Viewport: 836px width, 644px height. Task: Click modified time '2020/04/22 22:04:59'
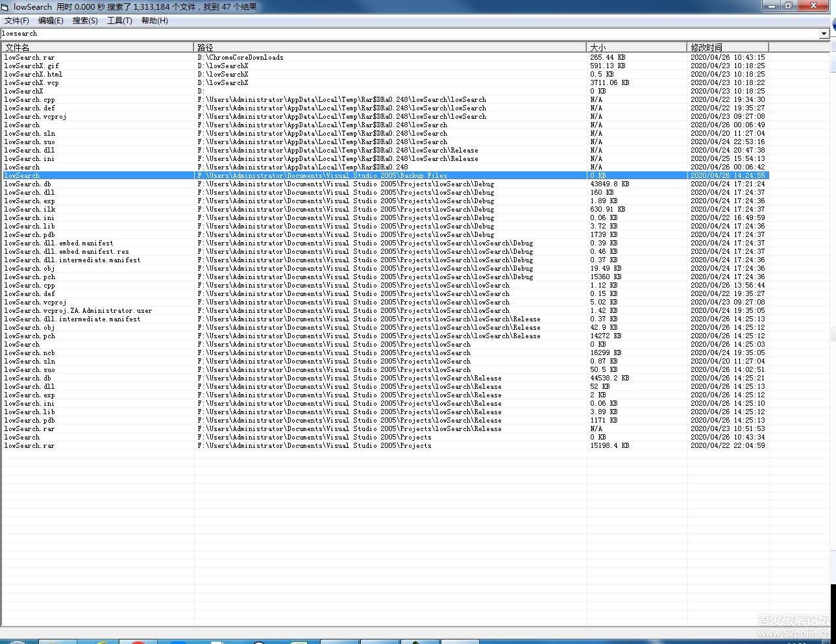point(728,445)
